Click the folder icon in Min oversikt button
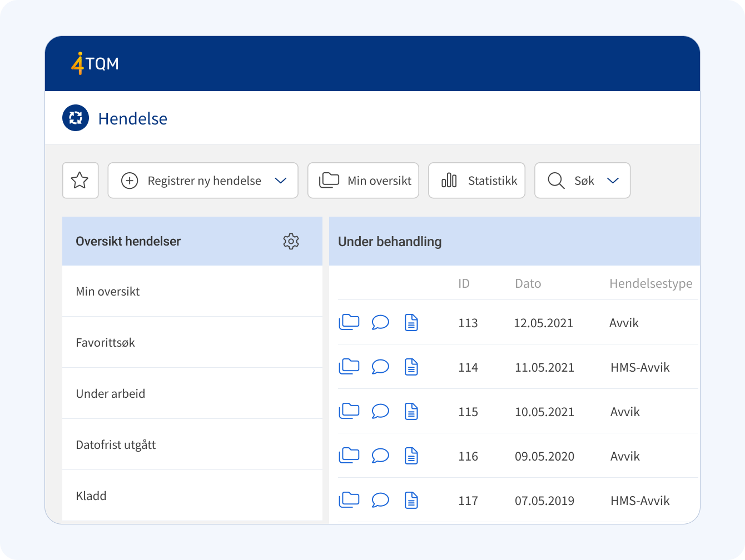The image size is (745, 560). [x=329, y=180]
